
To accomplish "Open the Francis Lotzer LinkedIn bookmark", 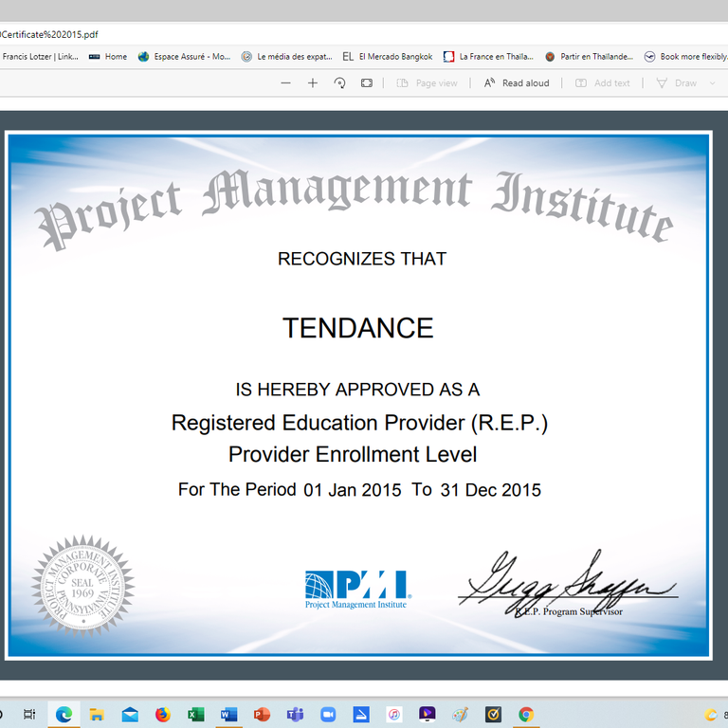I will click(39, 57).
